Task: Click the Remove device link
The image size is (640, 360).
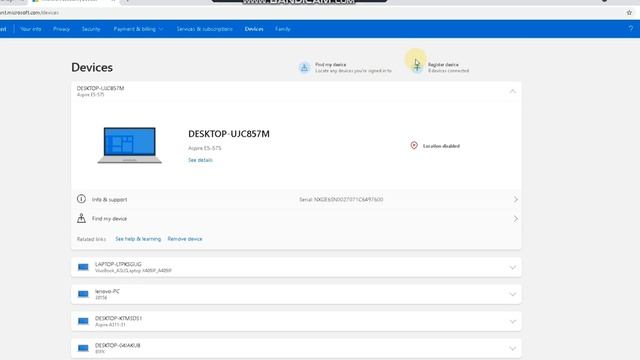Action: pyautogui.click(x=184, y=239)
